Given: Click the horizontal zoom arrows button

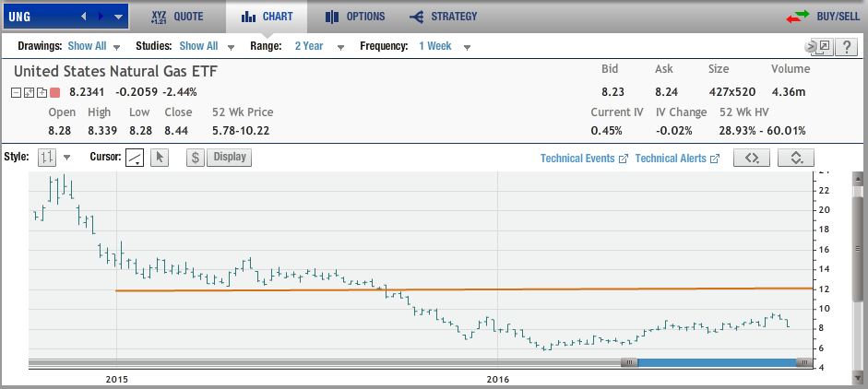Looking at the screenshot, I should click(x=751, y=158).
